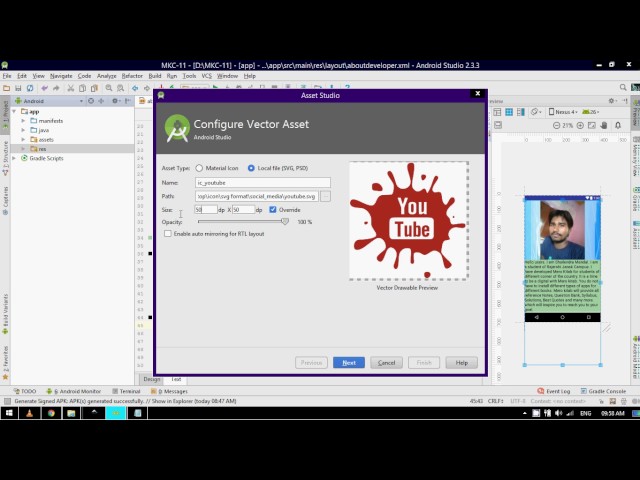Click Collapse All icon in Project panel
Screen dimensions: 640x480
coord(101,101)
